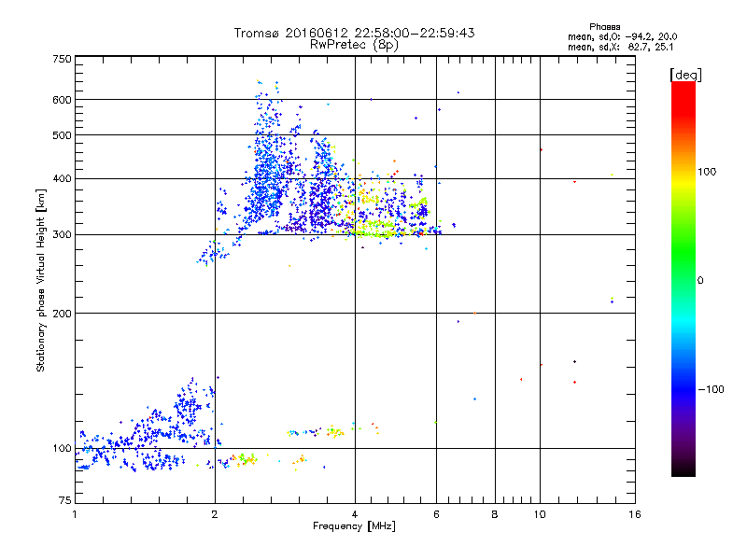Click the y-axis '75' tick label
This screenshot has height=560, width=747.
click(65, 500)
